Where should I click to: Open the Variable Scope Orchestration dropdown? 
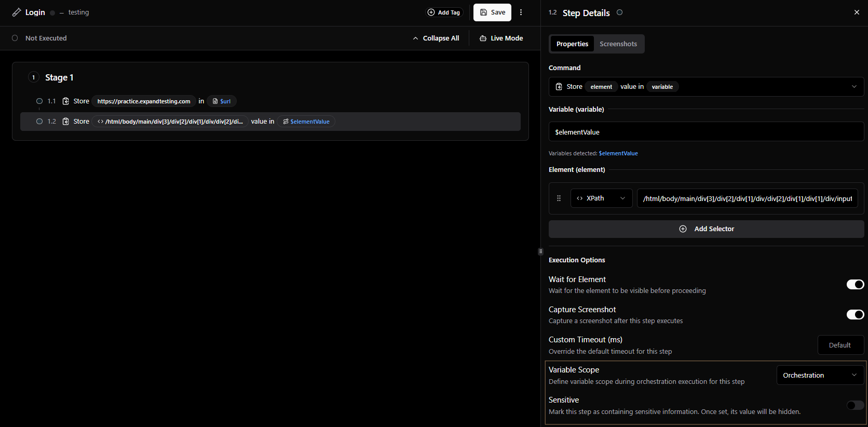tap(820, 375)
